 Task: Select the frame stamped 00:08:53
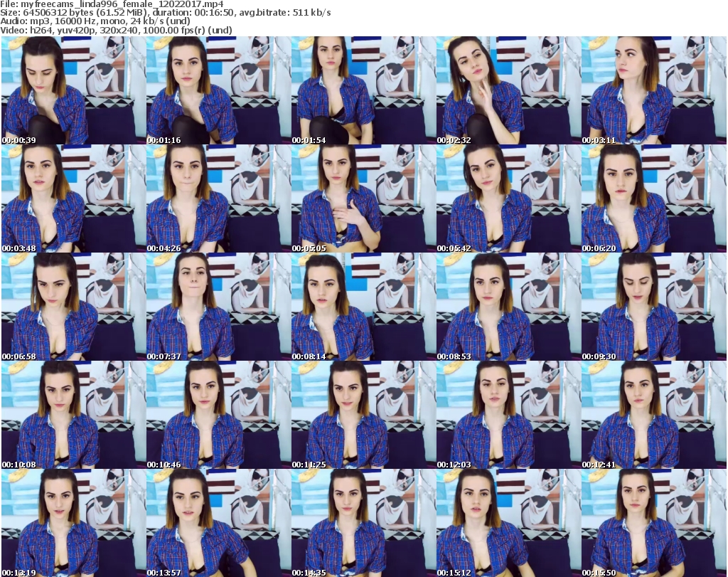508,307
